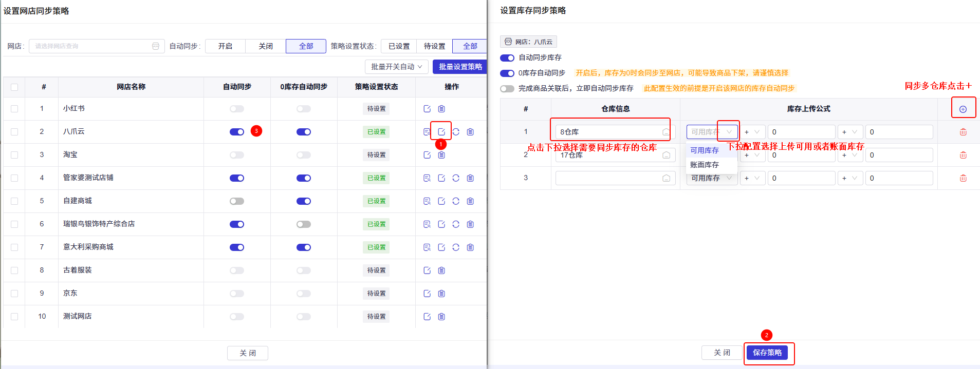Check the checkbox for the 小红书 row
This screenshot has width=980, height=369.
pos(14,109)
